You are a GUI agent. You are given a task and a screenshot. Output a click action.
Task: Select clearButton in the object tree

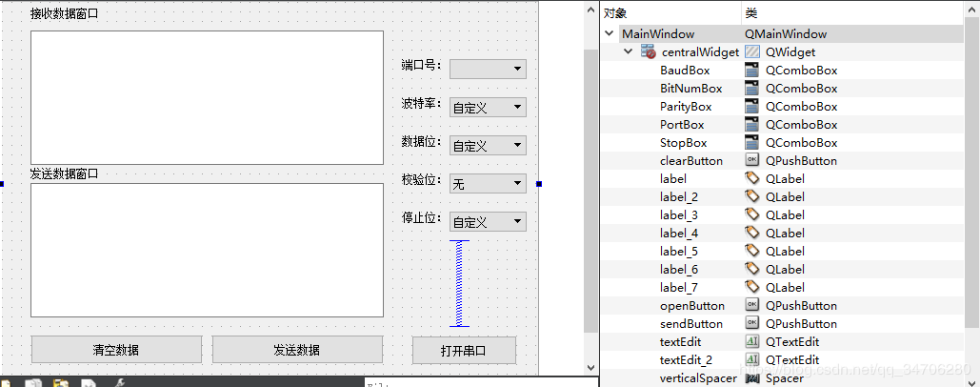click(x=691, y=161)
